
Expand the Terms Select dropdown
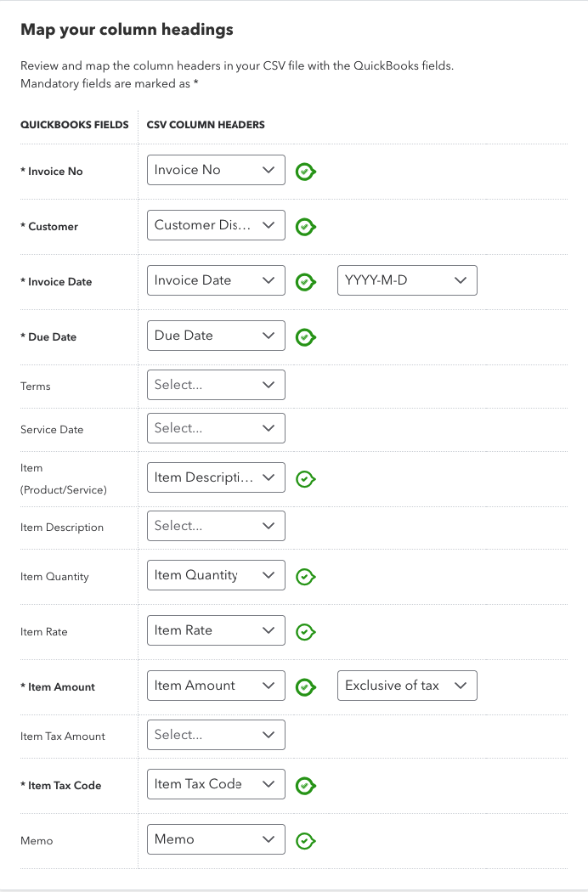coord(216,385)
